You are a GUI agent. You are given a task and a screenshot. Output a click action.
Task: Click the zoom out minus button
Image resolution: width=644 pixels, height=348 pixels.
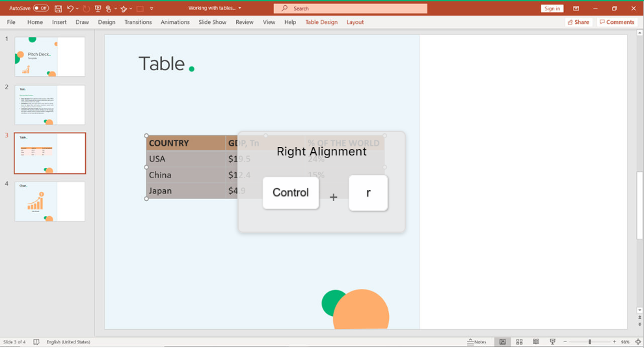click(565, 342)
